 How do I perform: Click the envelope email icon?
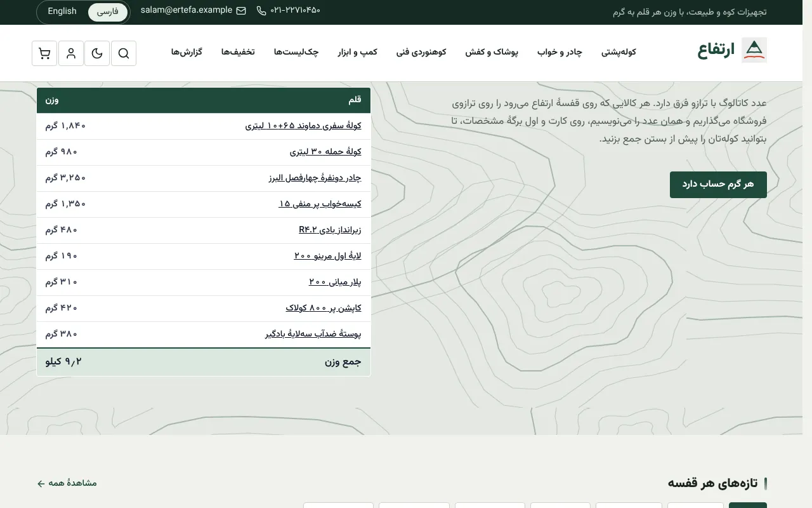click(x=241, y=11)
